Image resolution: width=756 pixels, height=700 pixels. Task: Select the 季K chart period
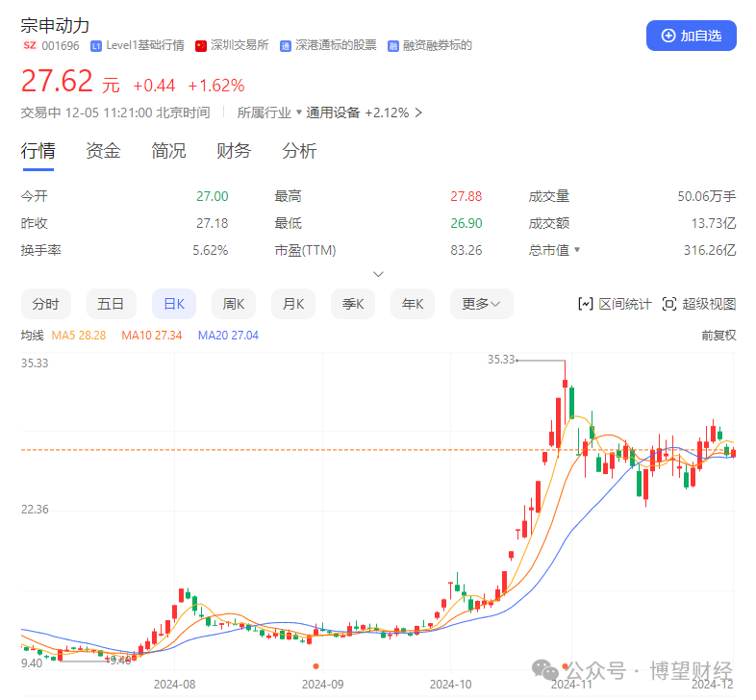point(353,304)
